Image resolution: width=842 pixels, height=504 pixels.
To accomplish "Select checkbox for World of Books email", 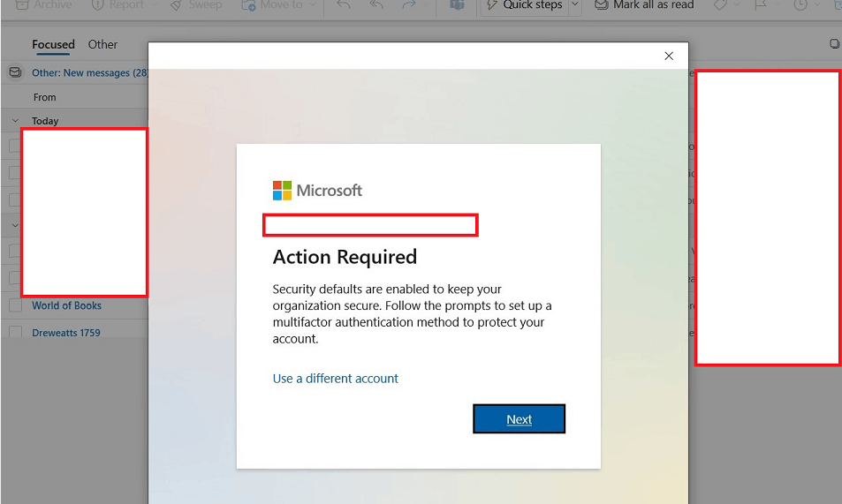I will (x=16, y=305).
